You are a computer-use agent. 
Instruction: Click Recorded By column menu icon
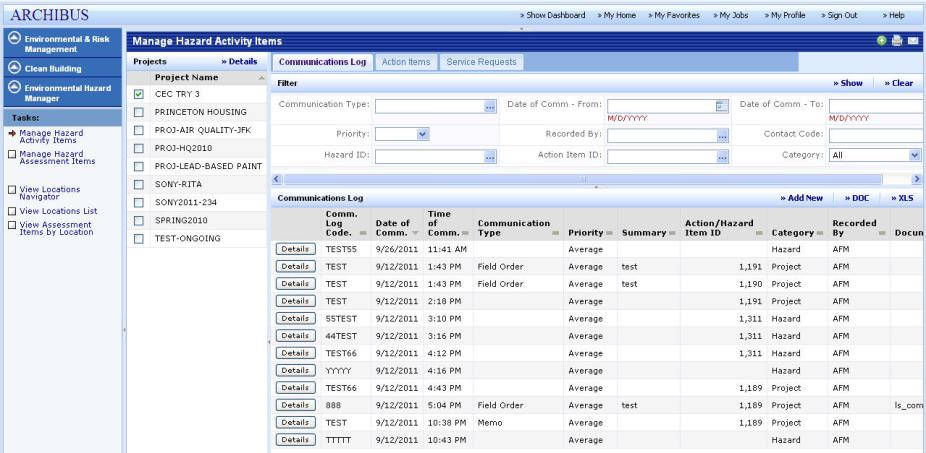882,234
